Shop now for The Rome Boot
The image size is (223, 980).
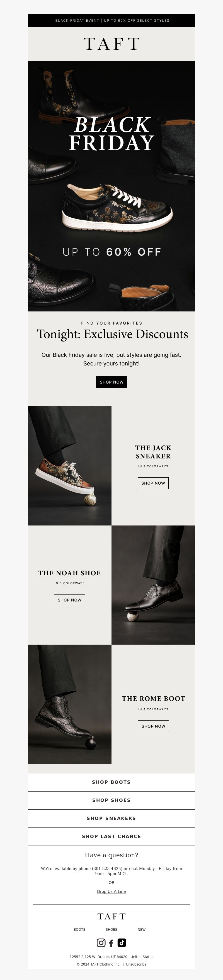[x=153, y=726]
